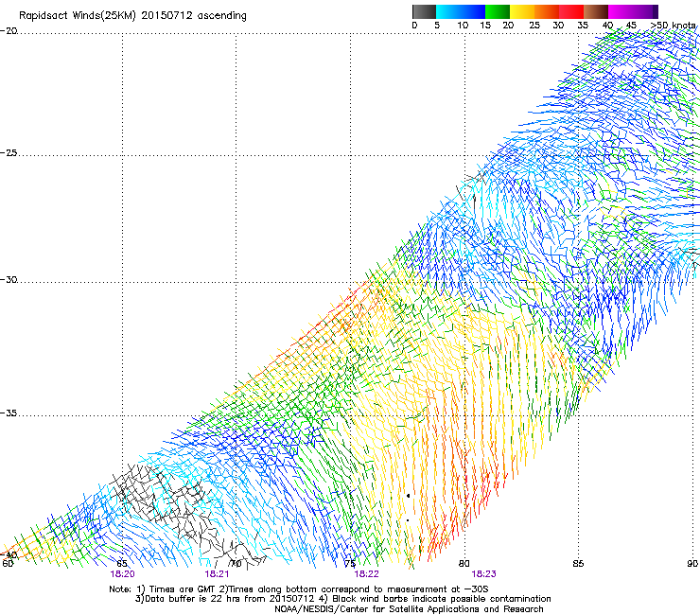Click the "NOAA/NESDIS/Center for Satellite Applications and Research" credit
Viewport: 700px width, 615px height.
[409, 609]
